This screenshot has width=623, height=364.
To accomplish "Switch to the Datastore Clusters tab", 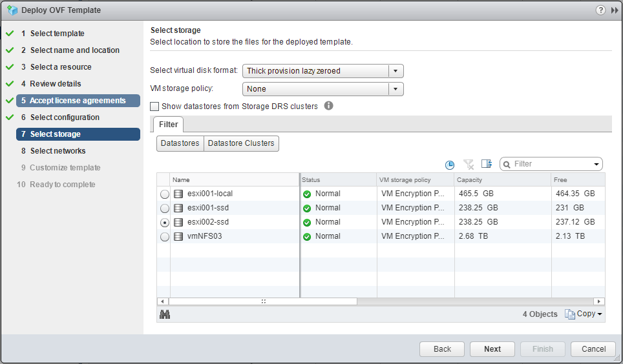I will [241, 143].
